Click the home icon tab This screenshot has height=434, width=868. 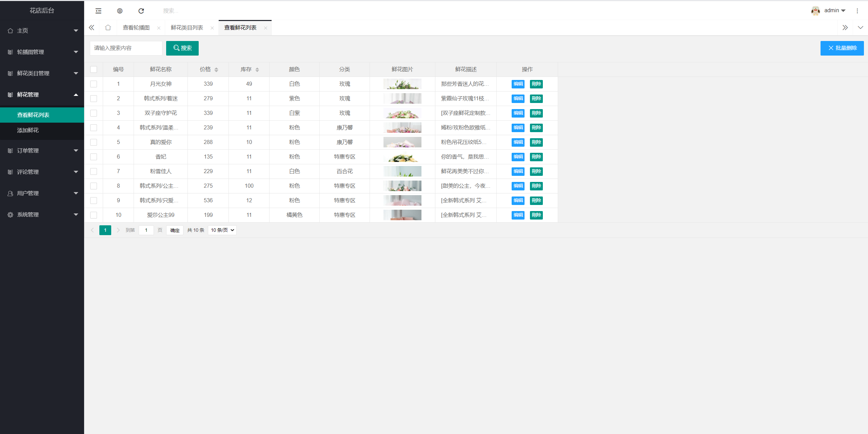pyautogui.click(x=108, y=28)
